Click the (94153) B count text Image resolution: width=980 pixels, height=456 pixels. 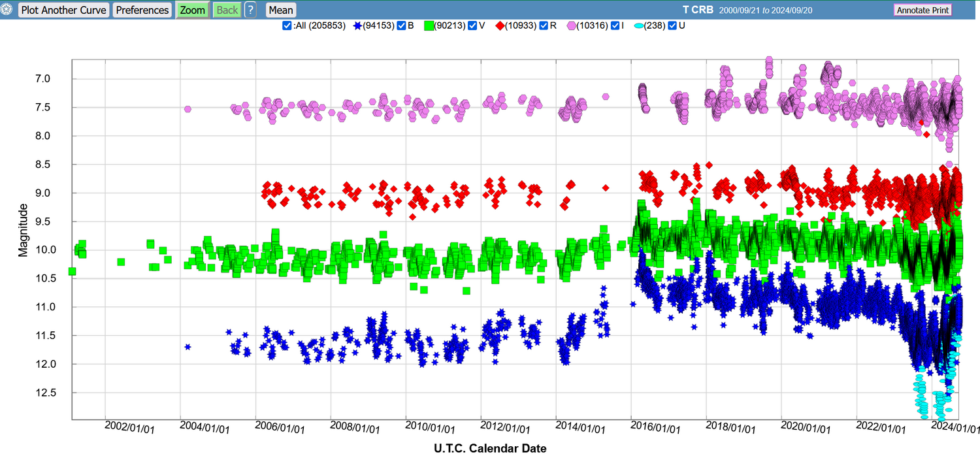378,26
